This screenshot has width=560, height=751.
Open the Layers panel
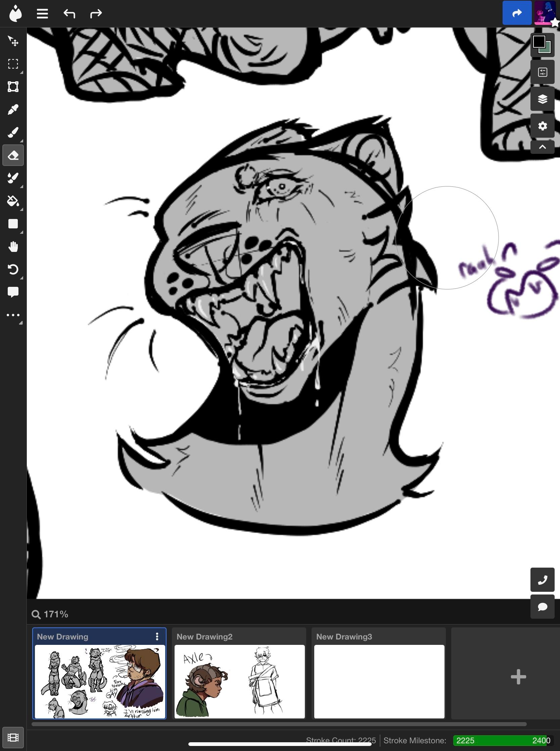click(542, 99)
